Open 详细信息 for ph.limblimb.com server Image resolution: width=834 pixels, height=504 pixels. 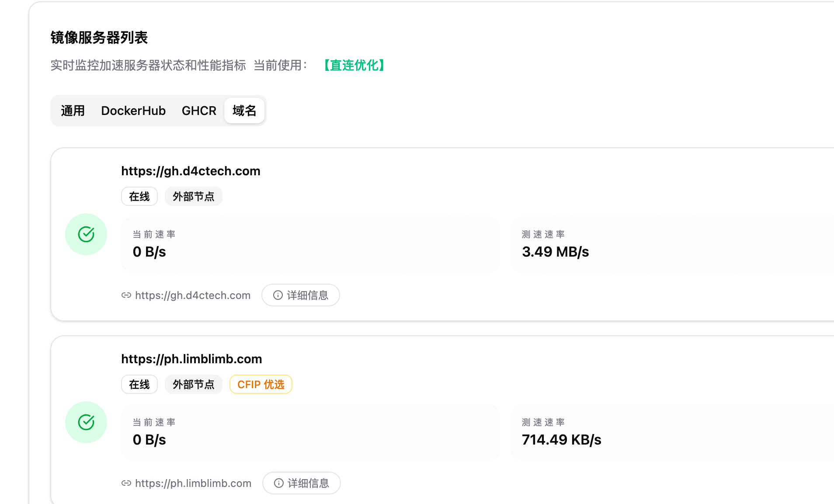pyautogui.click(x=302, y=483)
